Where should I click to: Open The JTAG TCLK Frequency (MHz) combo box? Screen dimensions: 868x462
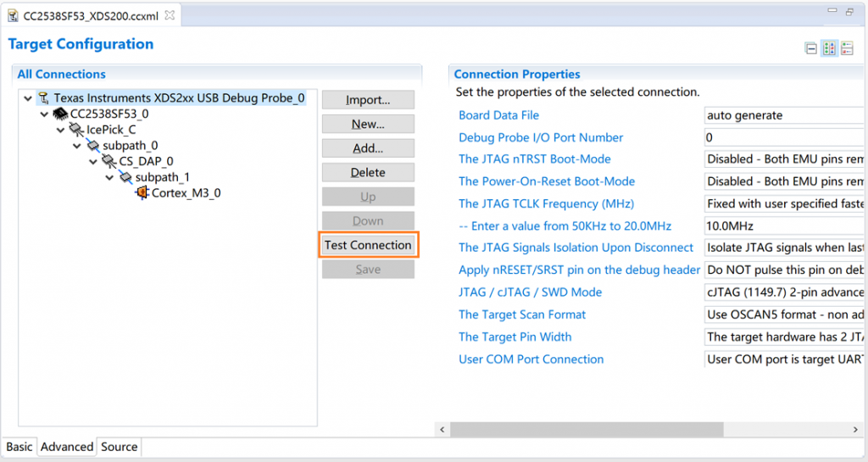point(784,203)
